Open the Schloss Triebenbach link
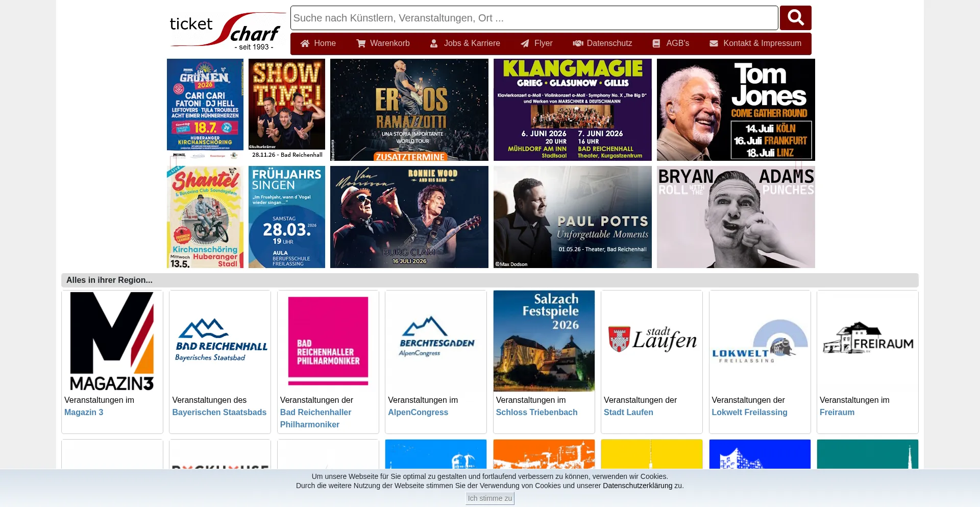This screenshot has width=980, height=507. (x=536, y=412)
